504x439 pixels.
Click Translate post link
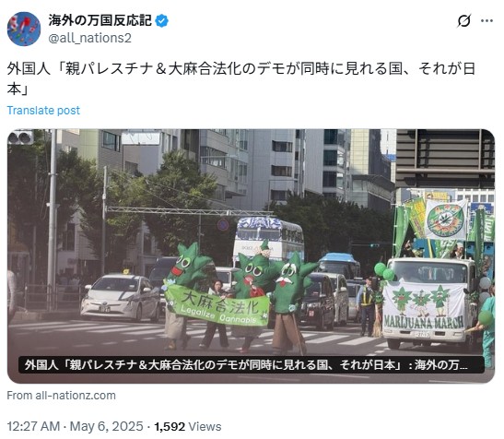43,111
